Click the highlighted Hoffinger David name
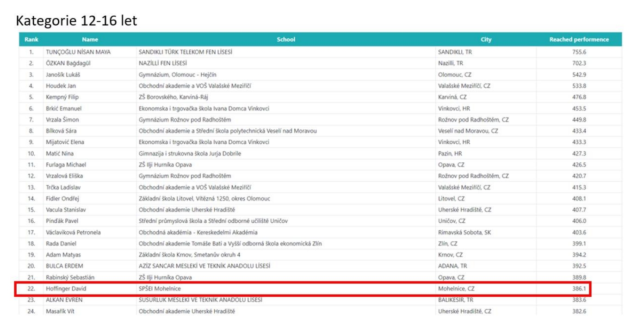This screenshot has height=330, width=644. click(x=66, y=289)
